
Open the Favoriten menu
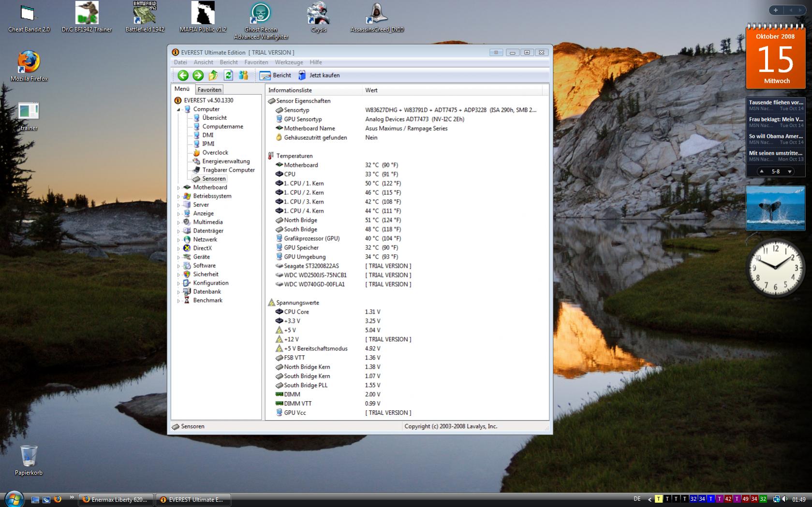tap(256, 62)
